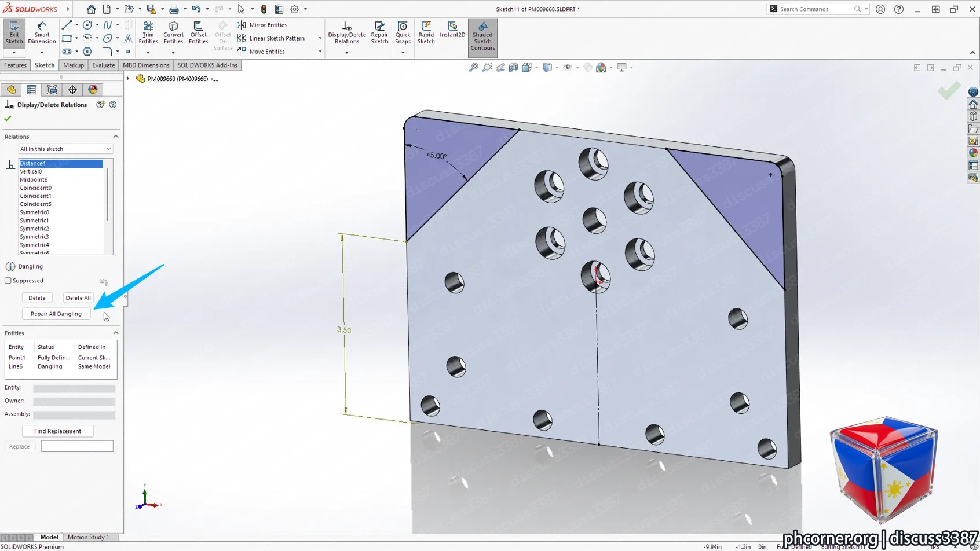Open the Quick Snaps dropdown arrow

click(x=403, y=53)
